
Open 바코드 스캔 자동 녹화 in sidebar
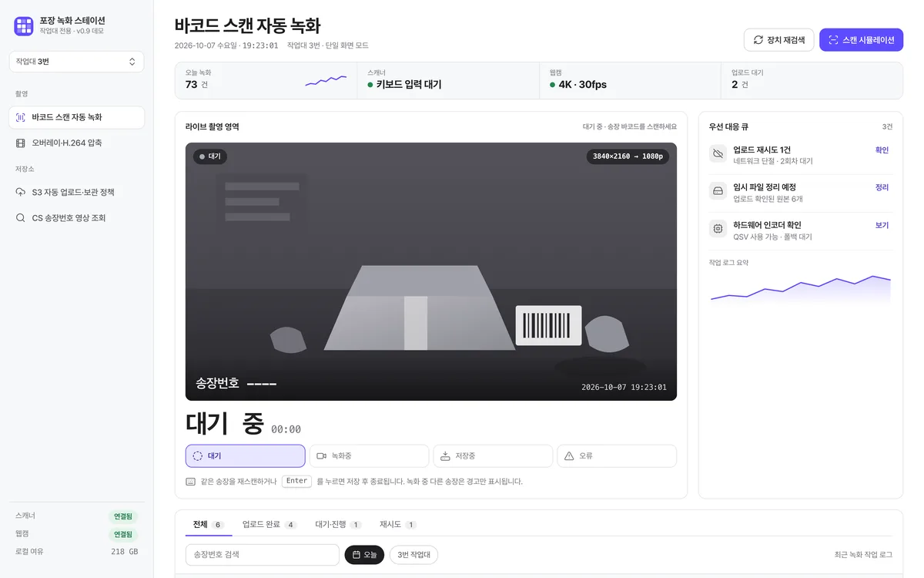(76, 117)
